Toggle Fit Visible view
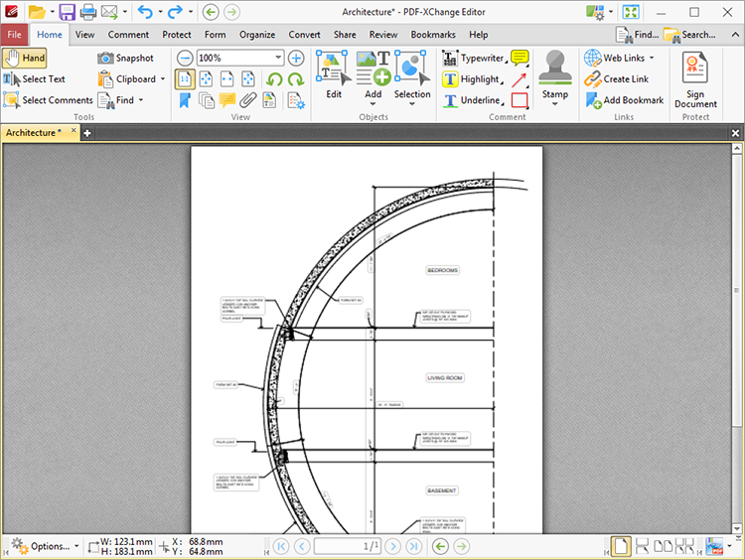Image resolution: width=745 pixels, height=560 pixels. pos(248,78)
